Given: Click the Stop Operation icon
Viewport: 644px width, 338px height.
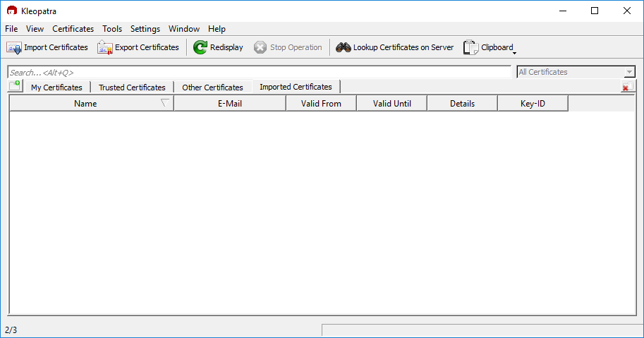Looking at the screenshot, I should pyautogui.click(x=260, y=48).
